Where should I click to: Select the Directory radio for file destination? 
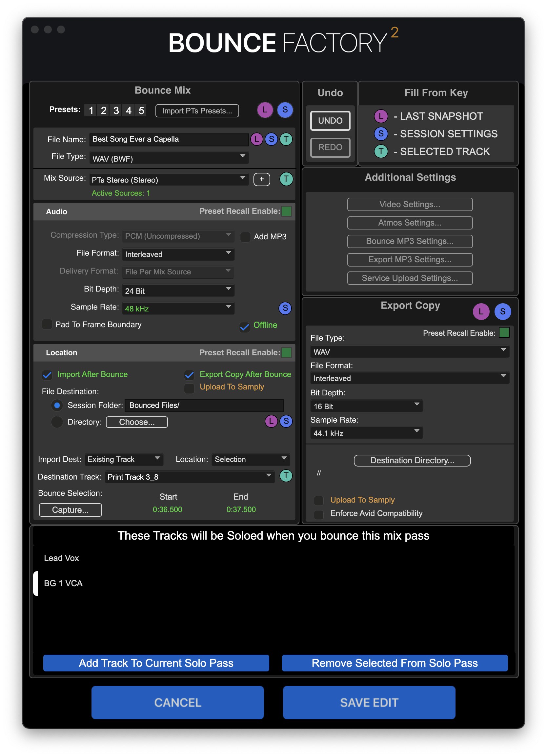57,422
